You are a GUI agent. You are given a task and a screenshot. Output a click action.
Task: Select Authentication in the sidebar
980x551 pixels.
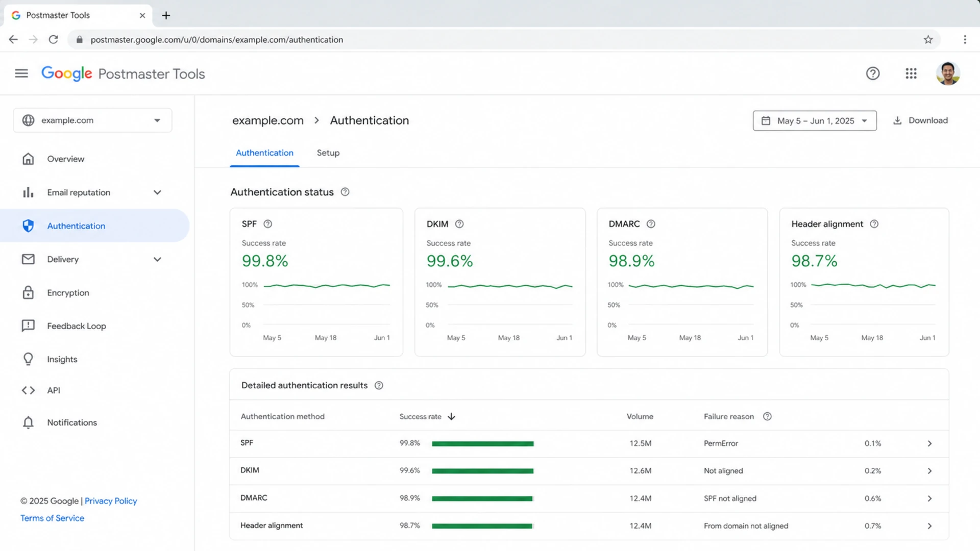click(94, 226)
